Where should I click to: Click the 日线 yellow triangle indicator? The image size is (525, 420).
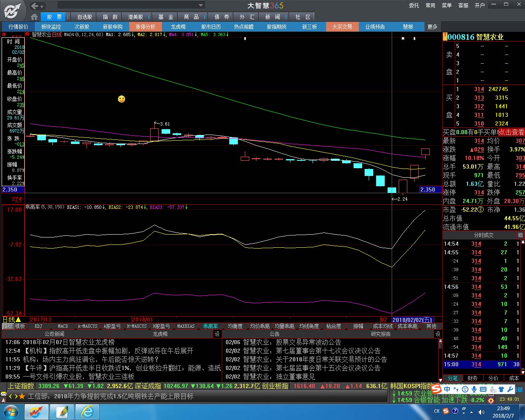[x=18, y=320]
